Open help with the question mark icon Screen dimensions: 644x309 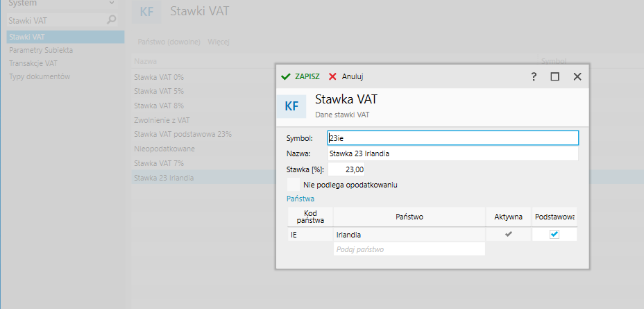pyautogui.click(x=534, y=76)
